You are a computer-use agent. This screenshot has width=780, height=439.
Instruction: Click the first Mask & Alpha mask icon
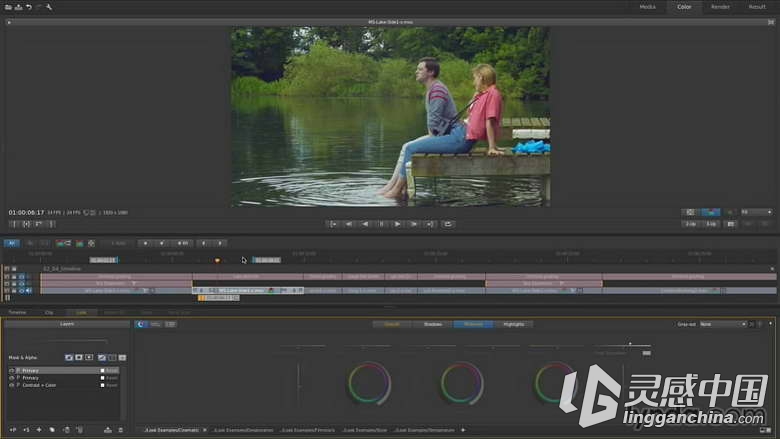[x=69, y=357]
